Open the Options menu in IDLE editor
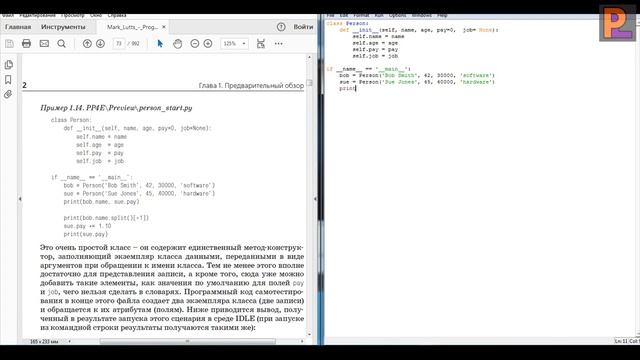 coord(397,16)
